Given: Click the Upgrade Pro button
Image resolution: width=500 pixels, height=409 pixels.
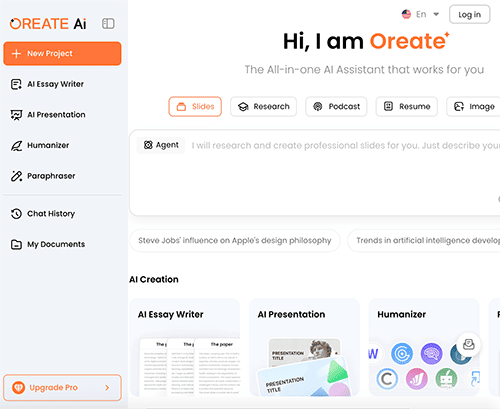Looking at the screenshot, I should [x=62, y=387].
